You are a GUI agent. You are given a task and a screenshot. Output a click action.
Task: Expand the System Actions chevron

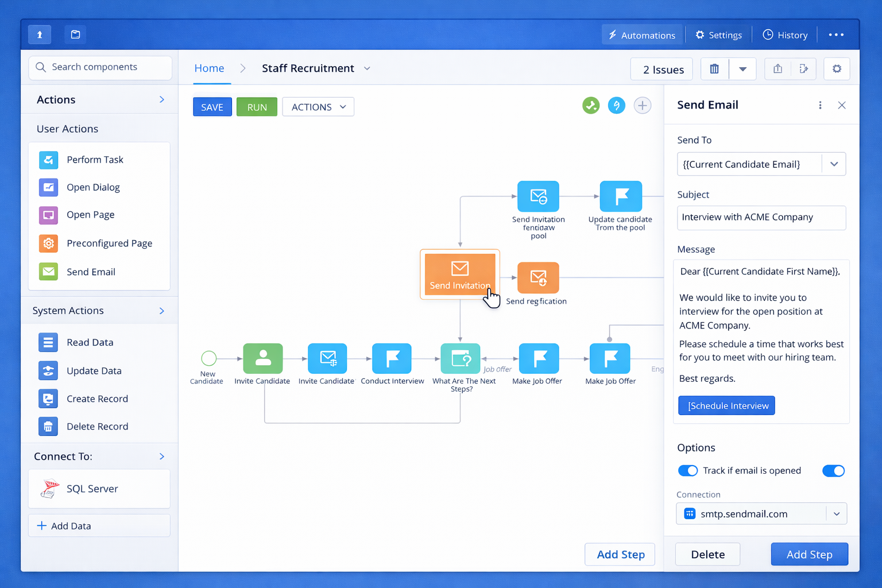[x=162, y=311]
